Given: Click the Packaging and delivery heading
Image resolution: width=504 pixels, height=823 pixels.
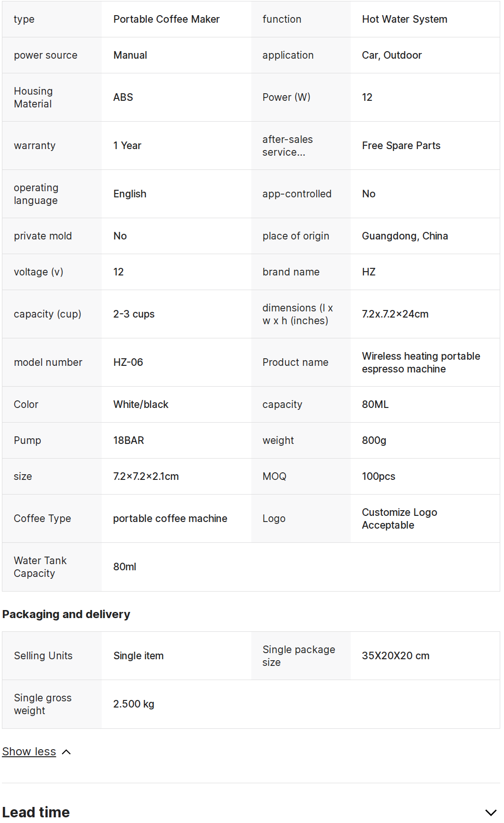Looking at the screenshot, I should [x=66, y=614].
